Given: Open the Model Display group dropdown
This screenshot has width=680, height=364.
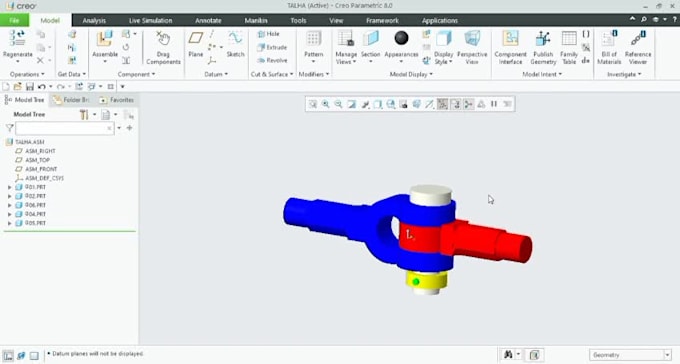Looking at the screenshot, I should (411, 75).
